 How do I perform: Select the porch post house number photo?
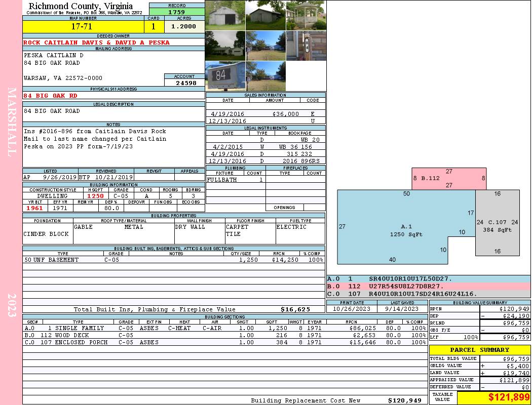coord(306,46)
